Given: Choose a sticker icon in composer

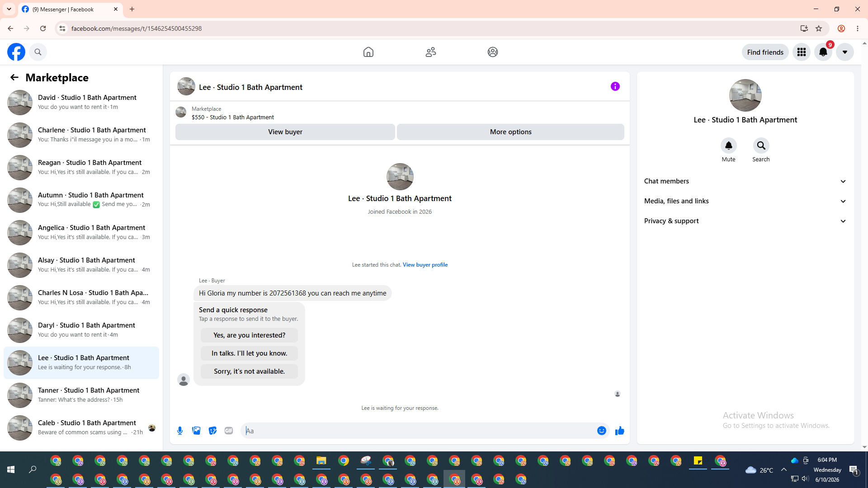Looking at the screenshot, I should point(212,431).
